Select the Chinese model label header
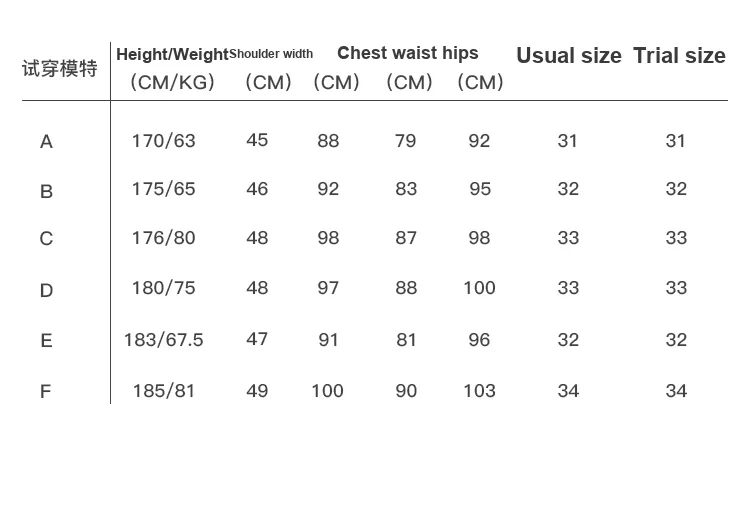The height and width of the screenshot is (512, 750). pyautogui.click(x=60, y=68)
